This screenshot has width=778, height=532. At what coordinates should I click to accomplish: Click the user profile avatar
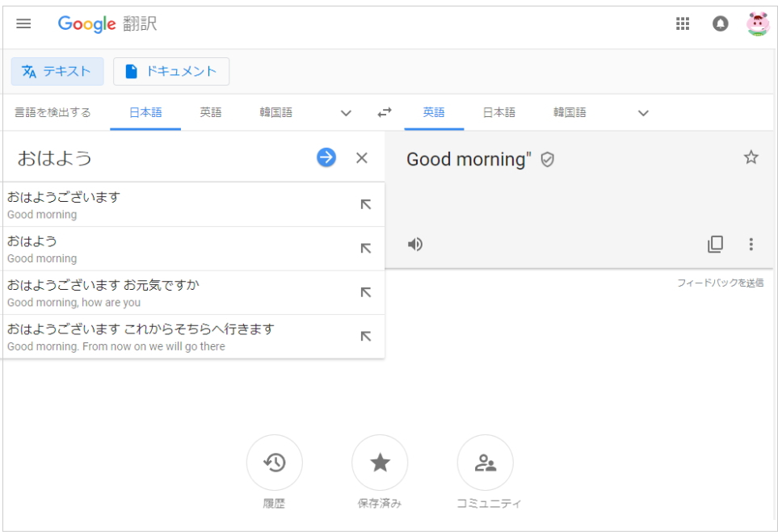(757, 24)
